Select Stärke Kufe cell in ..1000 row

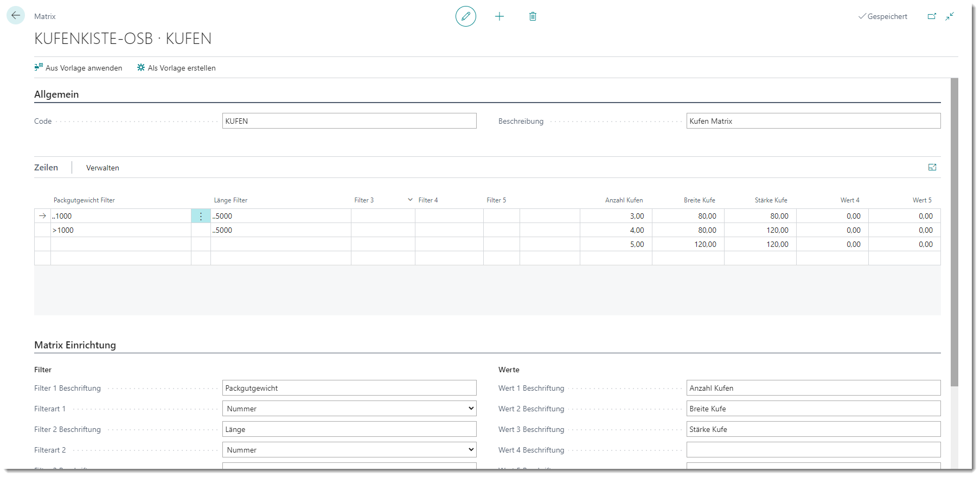[760, 216]
